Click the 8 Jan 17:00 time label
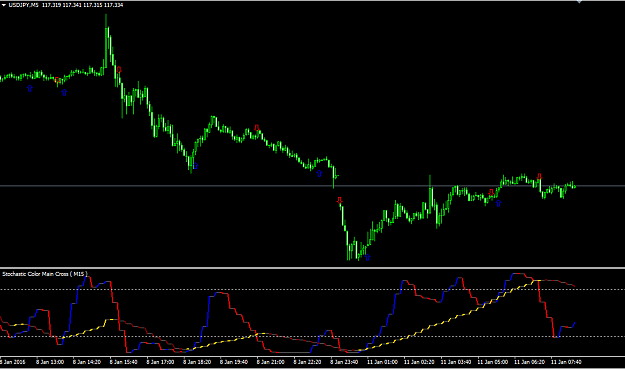The width and height of the screenshot is (625, 369). point(160,362)
